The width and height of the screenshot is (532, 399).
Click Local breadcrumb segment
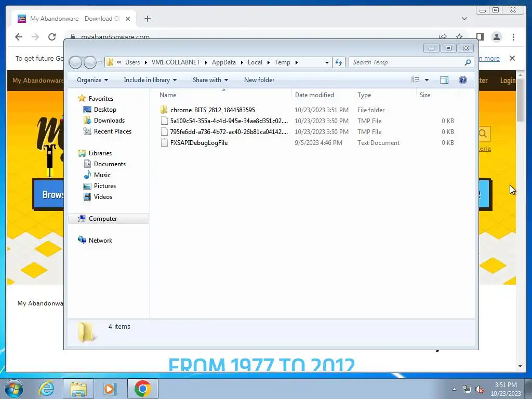pos(255,62)
